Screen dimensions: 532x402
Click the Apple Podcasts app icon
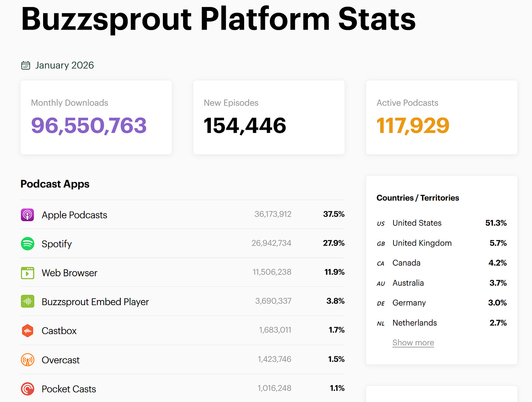click(27, 215)
